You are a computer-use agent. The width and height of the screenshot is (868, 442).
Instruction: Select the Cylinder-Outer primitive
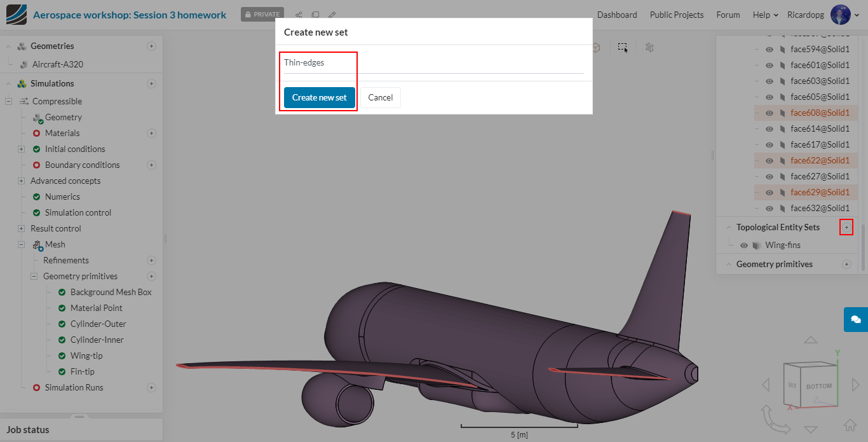coord(98,324)
